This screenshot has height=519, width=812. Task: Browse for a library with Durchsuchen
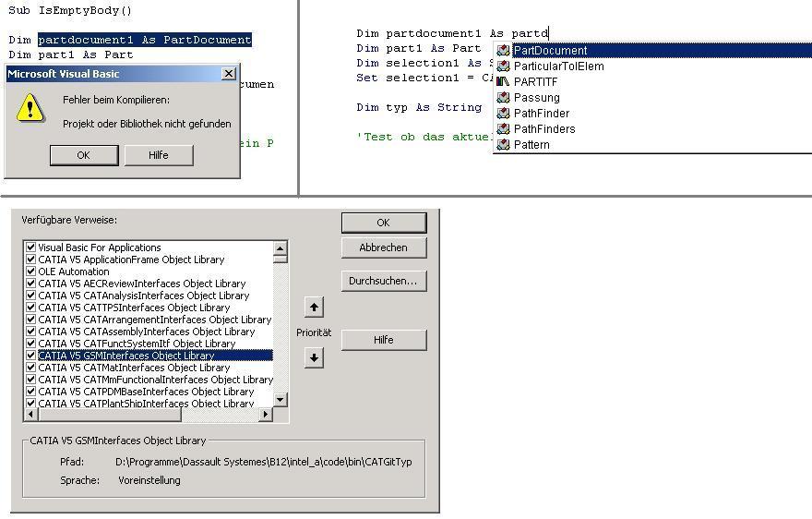tap(384, 281)
